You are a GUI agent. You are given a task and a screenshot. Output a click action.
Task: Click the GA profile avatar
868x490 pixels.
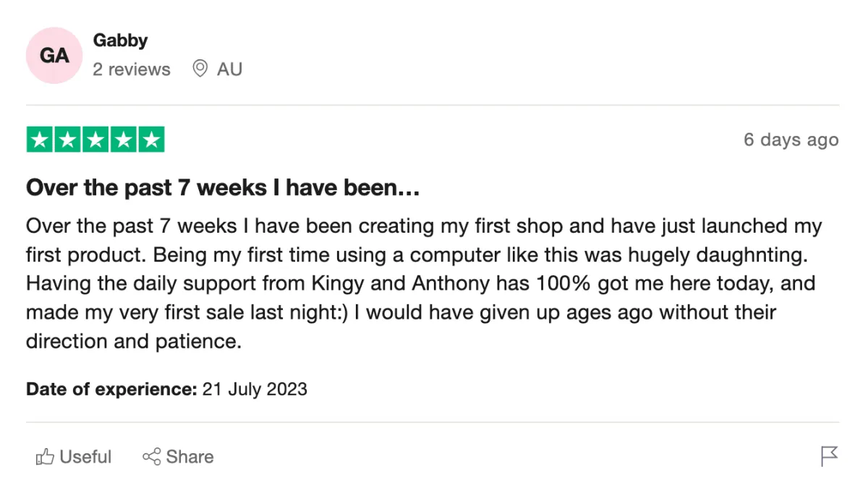point(54,56)
